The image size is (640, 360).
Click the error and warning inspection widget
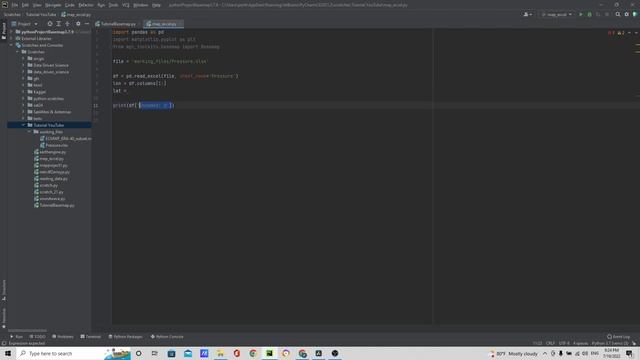pyautogui.click(x=617, y=33)
